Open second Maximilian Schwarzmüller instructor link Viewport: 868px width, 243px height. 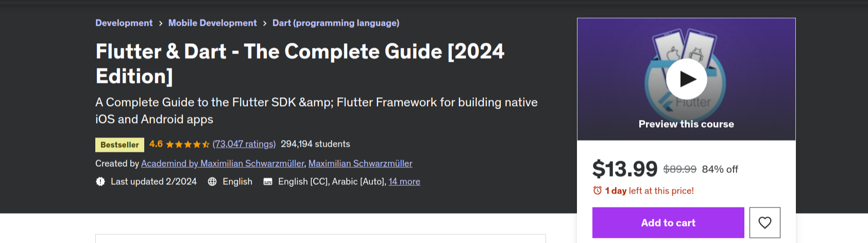click(x=361, y=163)
